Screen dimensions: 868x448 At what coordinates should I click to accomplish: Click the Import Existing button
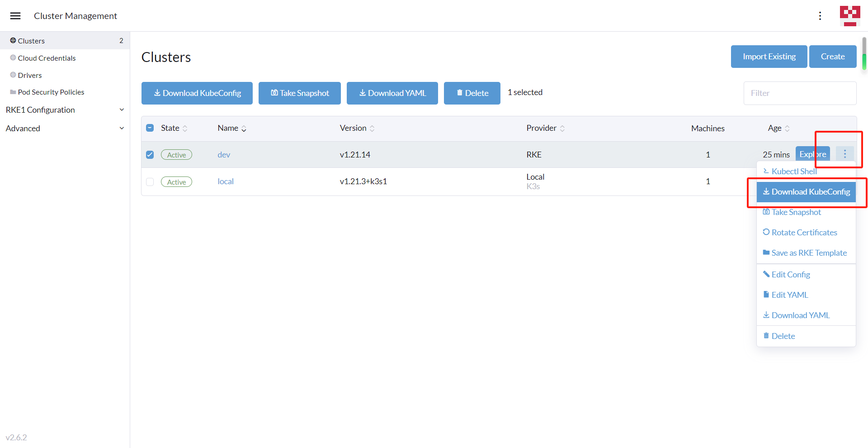[769, 57]
